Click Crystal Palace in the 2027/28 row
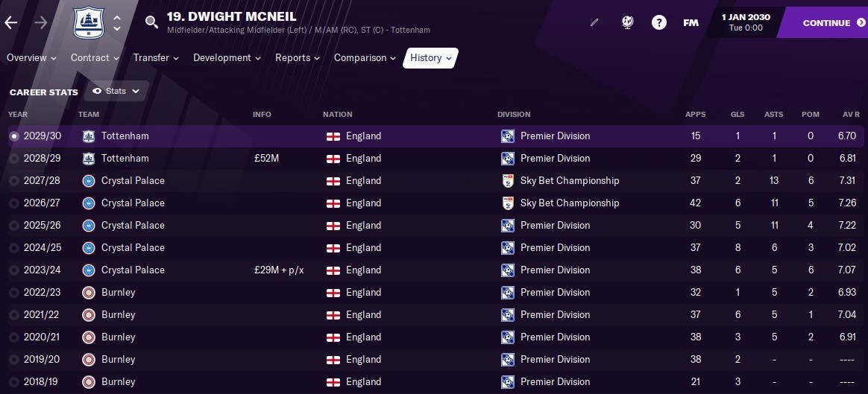868x394 pixels. [133, 181]
